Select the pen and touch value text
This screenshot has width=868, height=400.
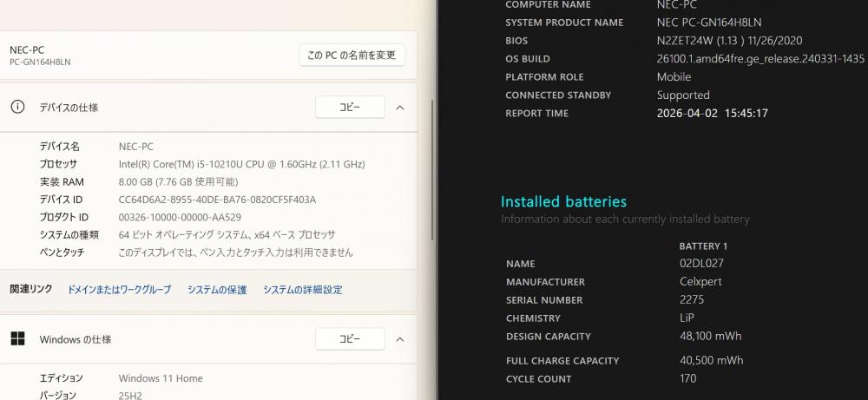pos(236,252)
